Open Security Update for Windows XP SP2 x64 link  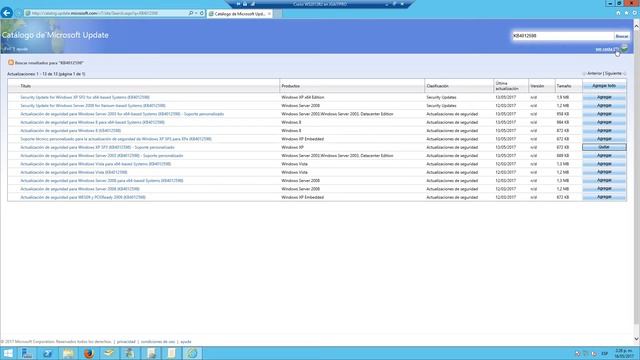tap(85, 97)
